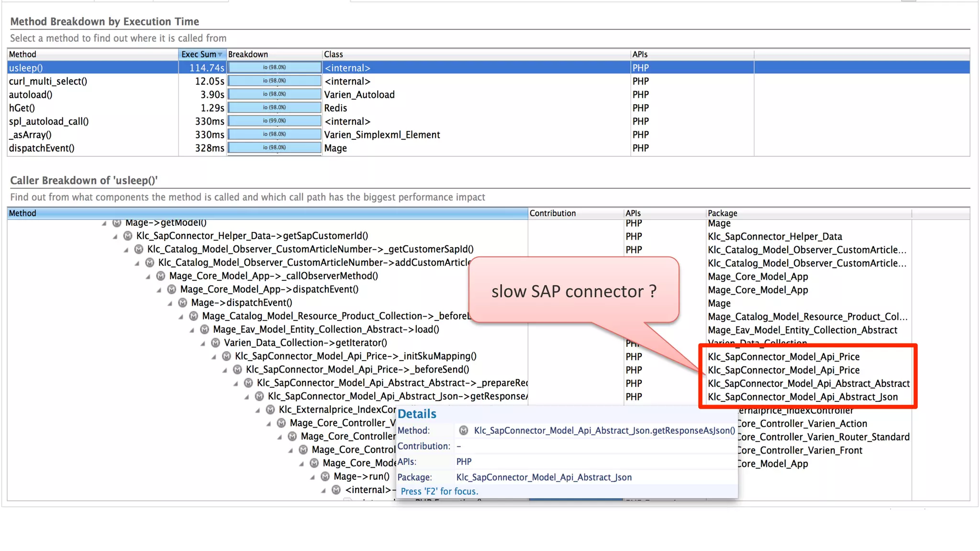The width and height of the screenshot is (980, 551).
Task: Click breakdown bar for curl_multi_select() row
Action: pyautogui.click(x=274, y=81)
